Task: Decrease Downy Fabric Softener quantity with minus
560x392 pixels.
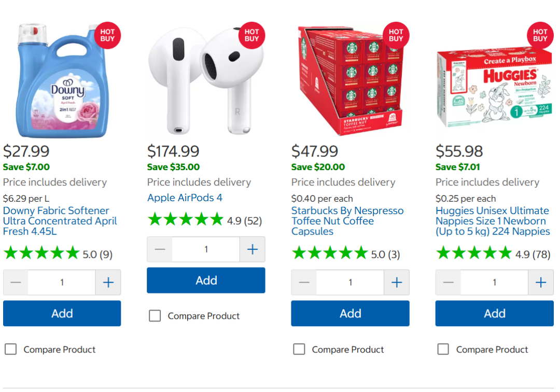Action: (16, 283)
